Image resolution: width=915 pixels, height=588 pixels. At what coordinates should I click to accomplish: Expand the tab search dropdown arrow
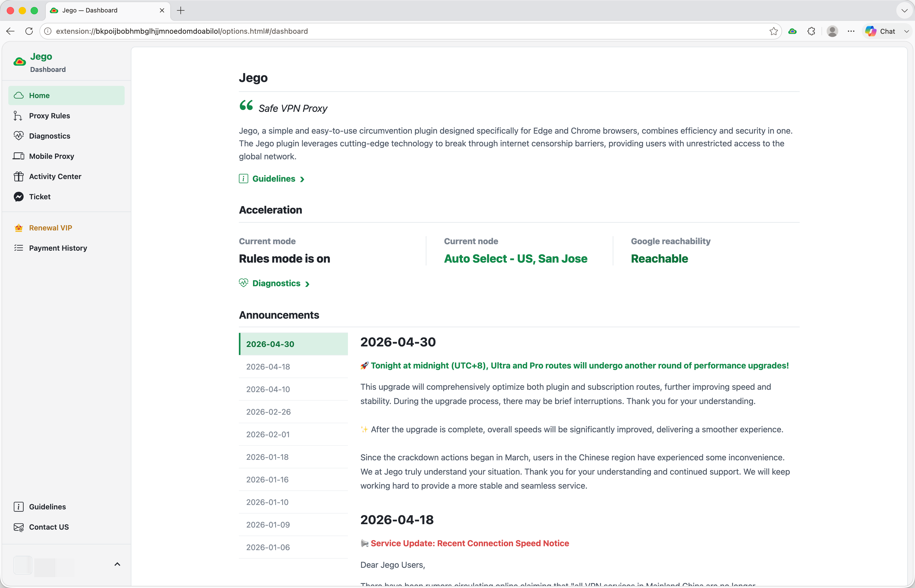click(x=904, y=10)
